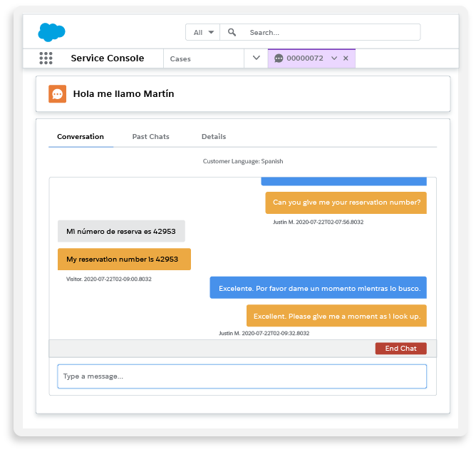This screenshot has height=452, width=476.
Task: Close the 00000072 chat tab
Action: point(346,58)
